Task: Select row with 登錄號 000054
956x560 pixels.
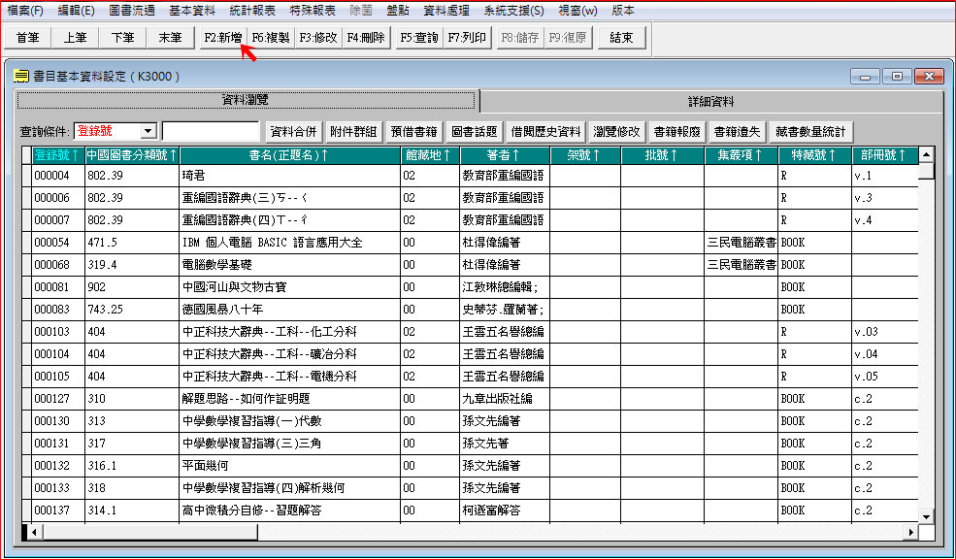Action: tap(476, 243)
